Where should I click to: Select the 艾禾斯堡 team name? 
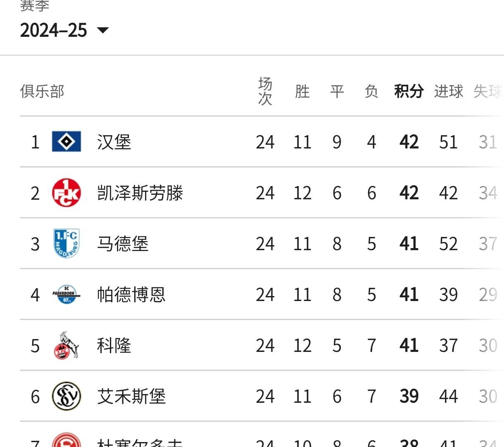pyautogui.click(x=131, y=397)
